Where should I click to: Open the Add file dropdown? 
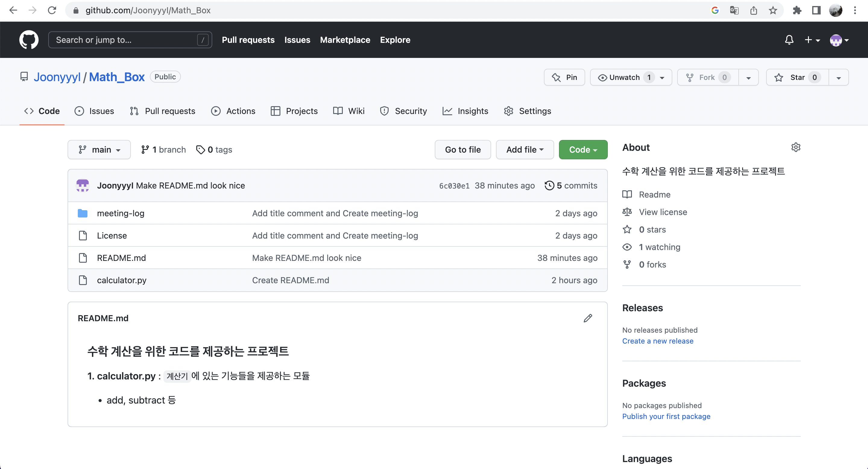(x=525, y=150)
